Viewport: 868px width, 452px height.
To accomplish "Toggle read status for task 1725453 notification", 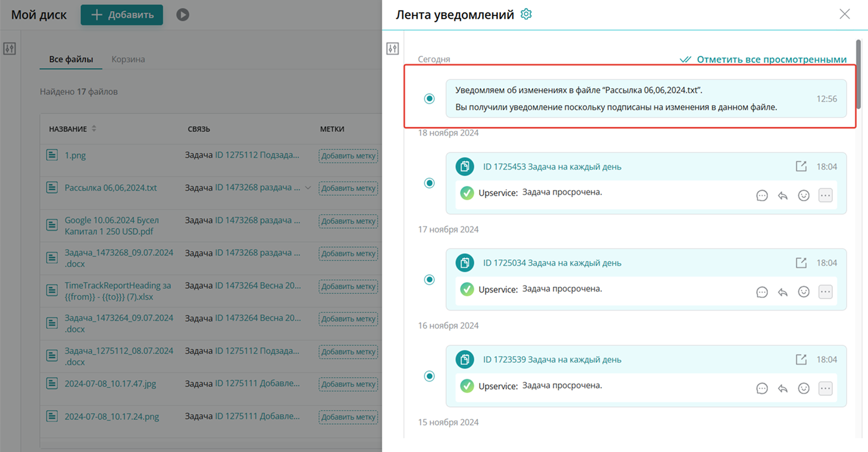I will pos(429,183).
